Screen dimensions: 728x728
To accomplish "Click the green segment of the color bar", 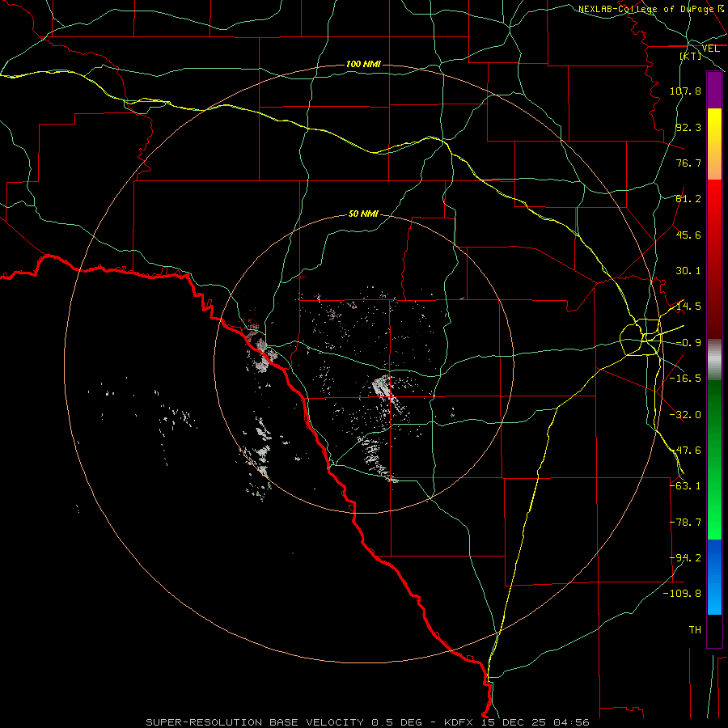I will 714,459.
